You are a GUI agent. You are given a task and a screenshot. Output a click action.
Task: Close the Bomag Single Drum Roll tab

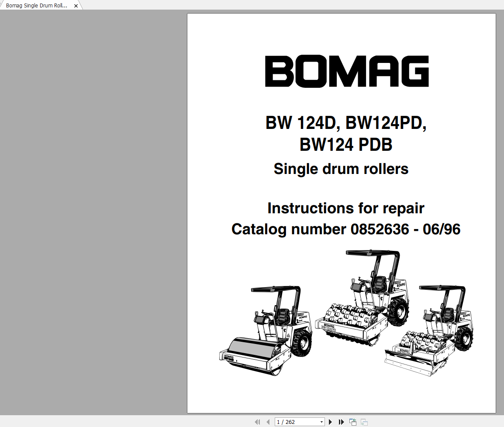coord(76,6)
